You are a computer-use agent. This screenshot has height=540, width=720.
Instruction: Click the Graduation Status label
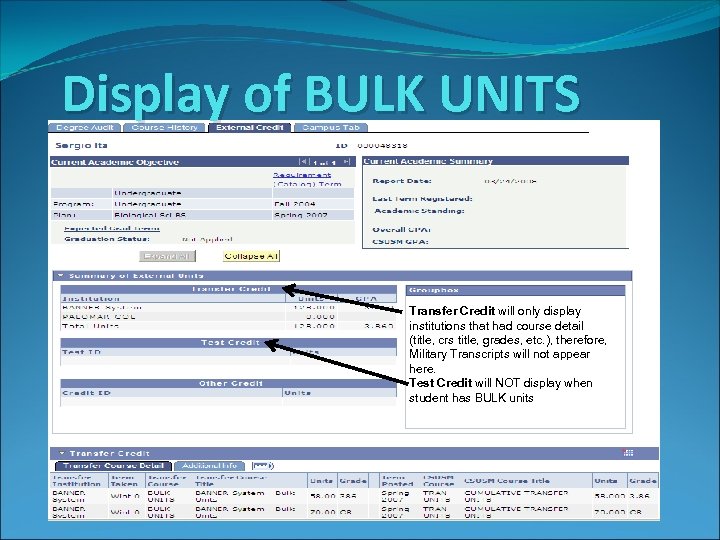107,239
